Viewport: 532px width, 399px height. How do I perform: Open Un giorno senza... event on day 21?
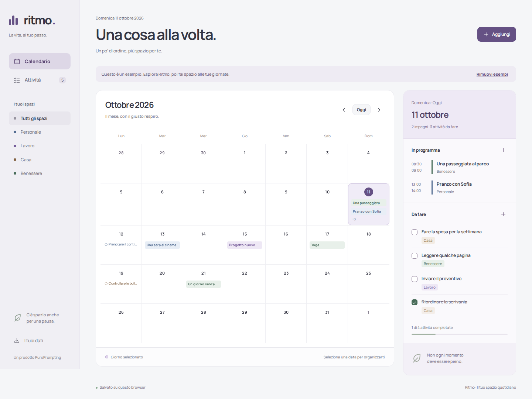204,284
